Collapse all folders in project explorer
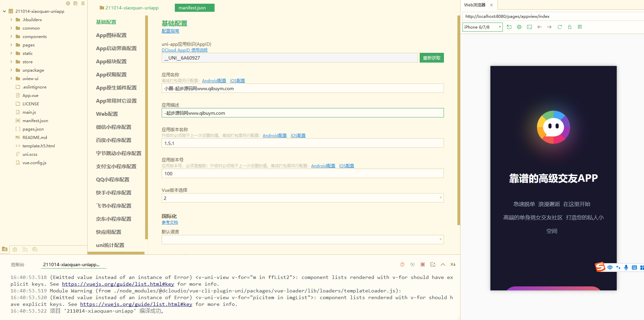Image resolution: width=644 pixels, height=320 pixels. click(x=75, y=3)
